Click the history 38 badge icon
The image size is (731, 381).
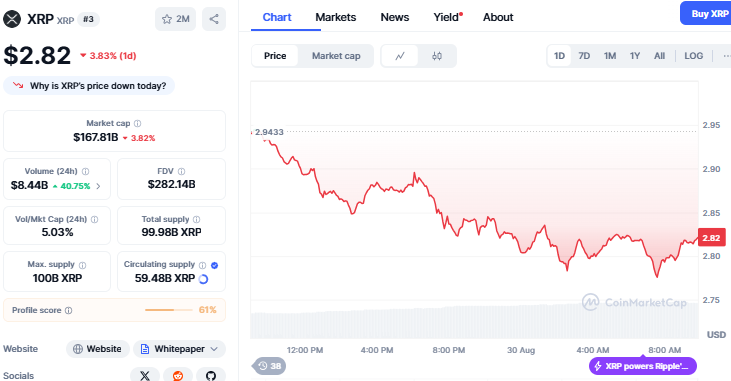(269, 366)
